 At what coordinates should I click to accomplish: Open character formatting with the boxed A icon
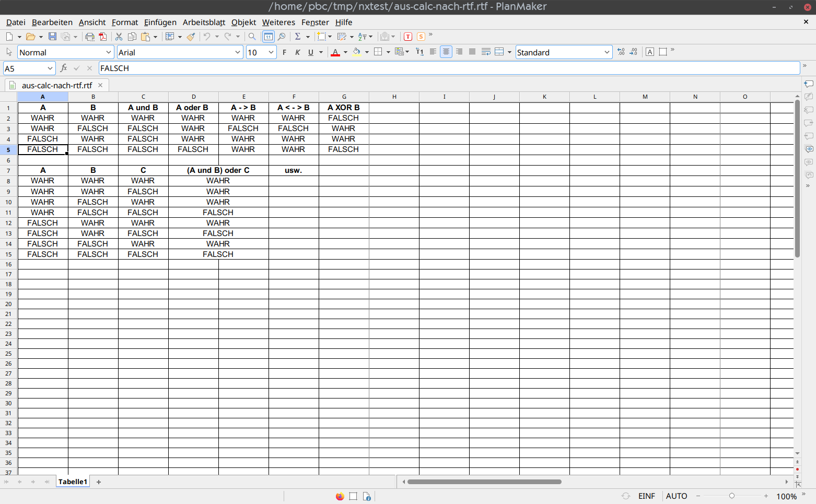click(650, 52)
